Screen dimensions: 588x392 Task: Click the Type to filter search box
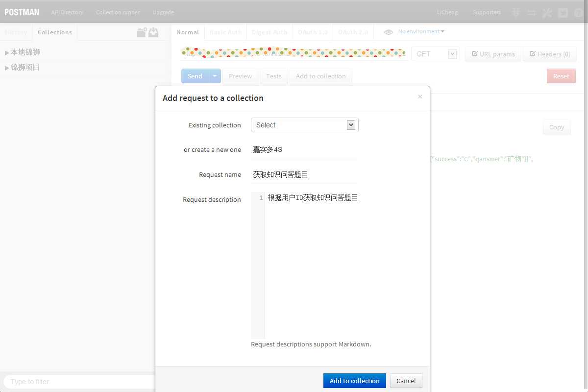click(x=79, y=382)
